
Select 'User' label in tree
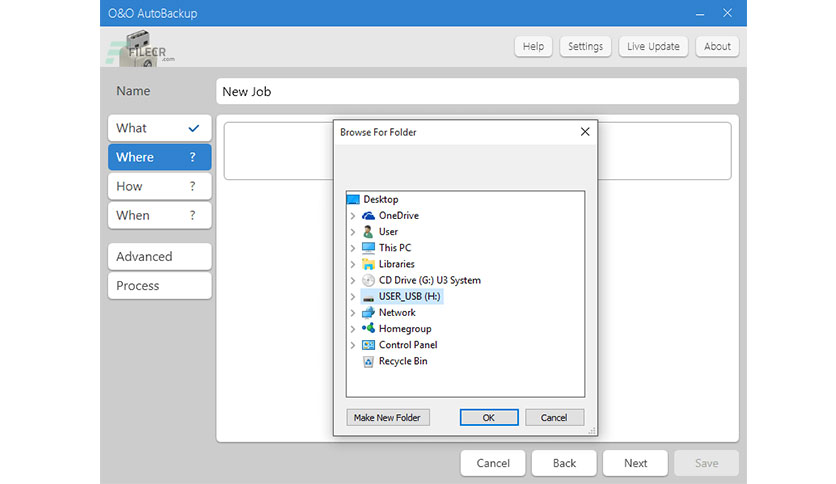(x=388, y=231)
